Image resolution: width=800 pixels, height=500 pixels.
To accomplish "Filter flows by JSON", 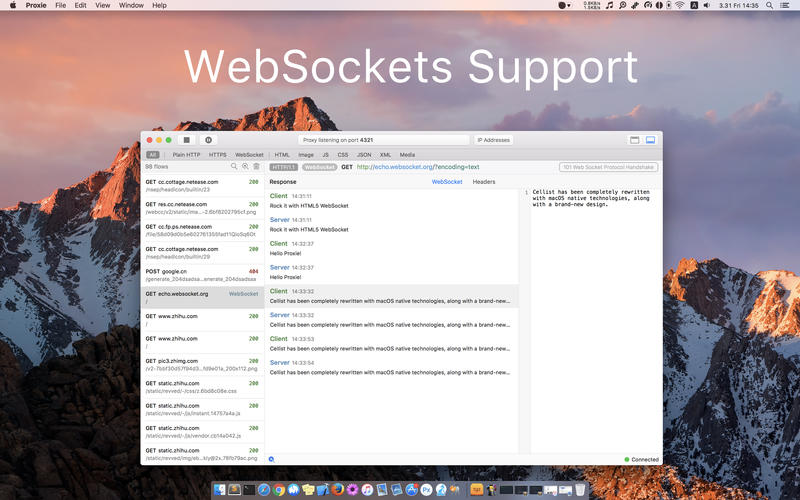I will point(364,155).
